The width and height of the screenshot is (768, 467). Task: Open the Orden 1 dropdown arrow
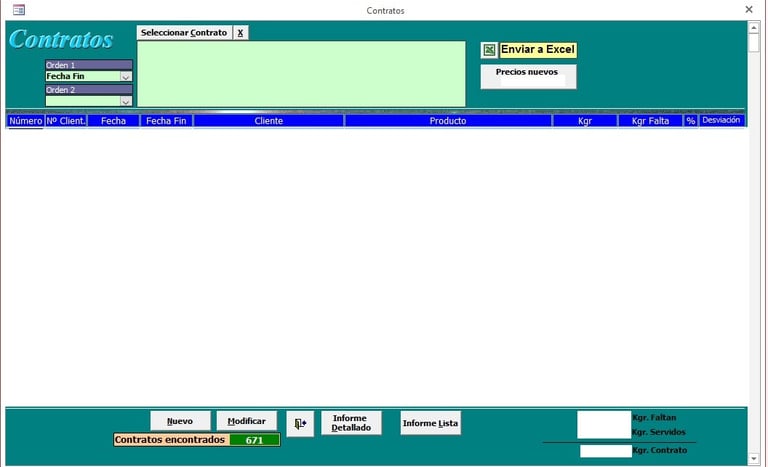pos(126,76)
